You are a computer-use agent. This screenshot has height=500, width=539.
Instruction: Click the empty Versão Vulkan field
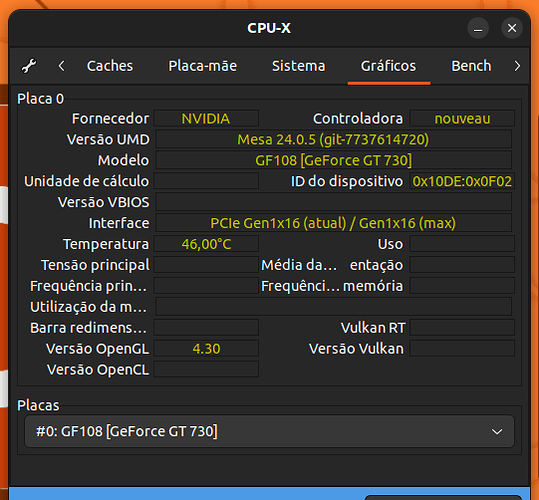(462, 349)
